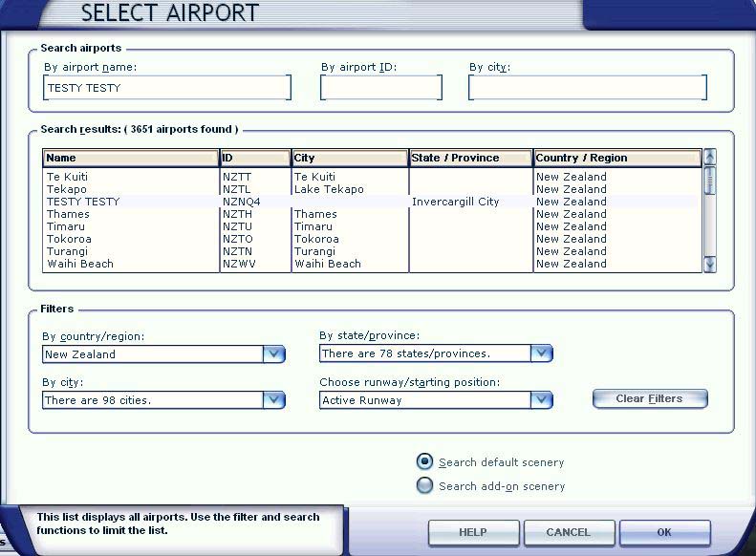Sort results by ID column header
756x556 pixels.
coord(255,158)
